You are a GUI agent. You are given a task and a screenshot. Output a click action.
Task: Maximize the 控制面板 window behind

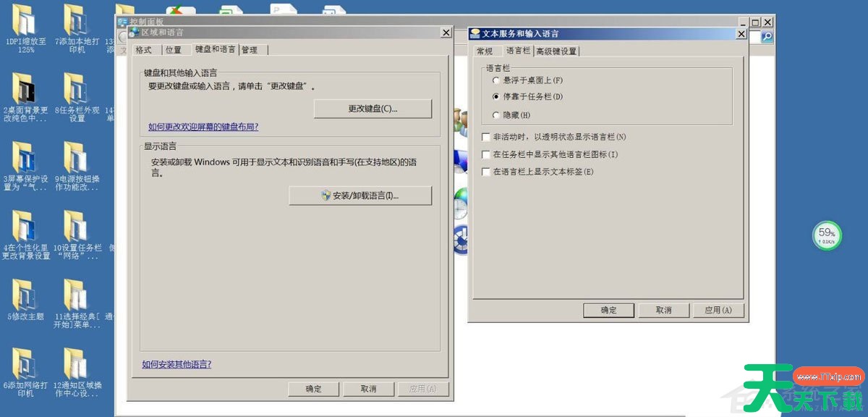756,22
